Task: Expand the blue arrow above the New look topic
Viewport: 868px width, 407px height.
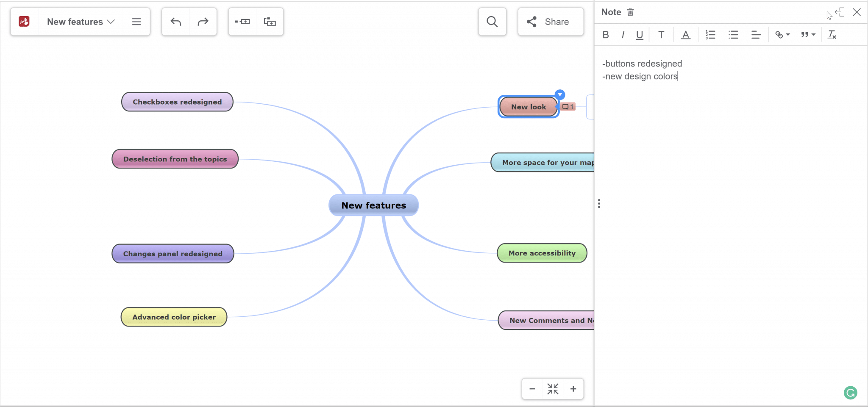Action: click(560, 94)
